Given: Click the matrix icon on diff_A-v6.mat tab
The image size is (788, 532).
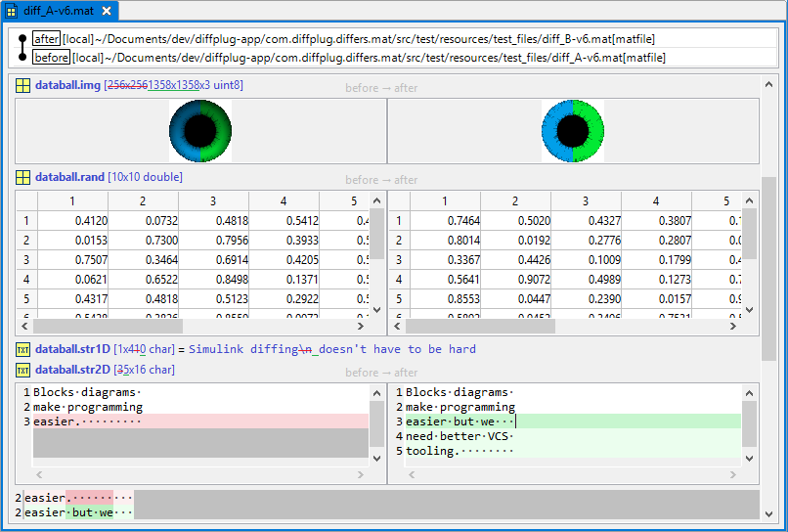Looking at the screenshot, I should 12,11.
